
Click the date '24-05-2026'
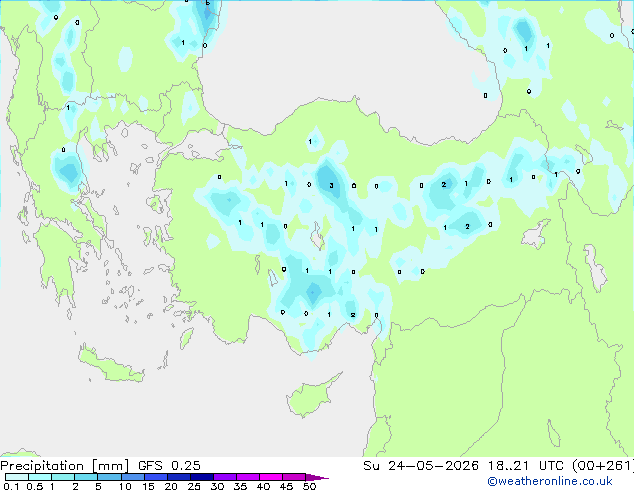tap(433, 466)
